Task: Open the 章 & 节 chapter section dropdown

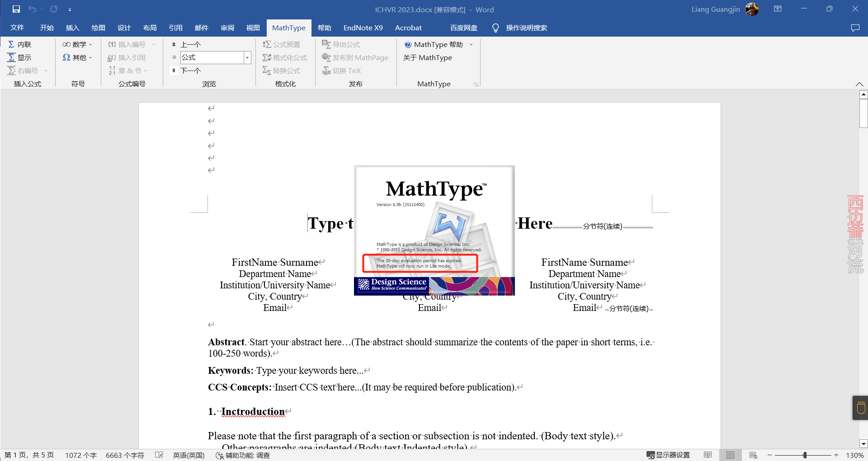Action: 128,71
